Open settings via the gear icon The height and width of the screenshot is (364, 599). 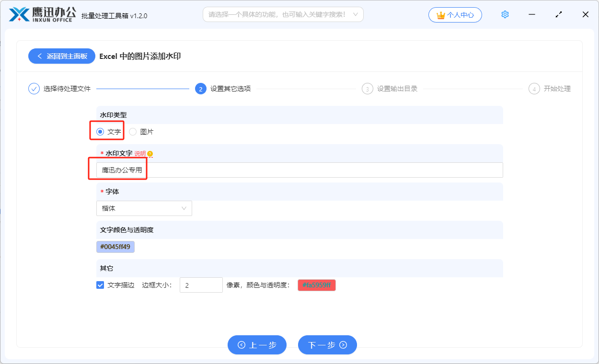click(x=505, y=14)
